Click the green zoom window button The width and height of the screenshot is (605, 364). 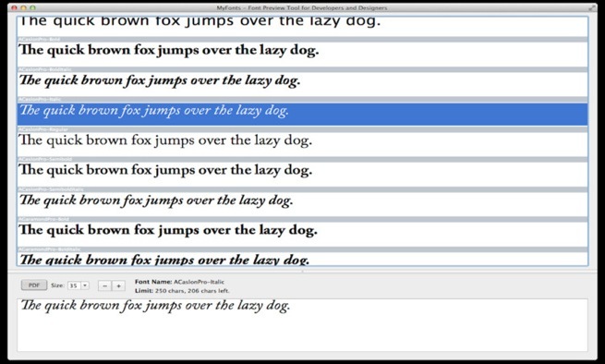tap(33, 7)
